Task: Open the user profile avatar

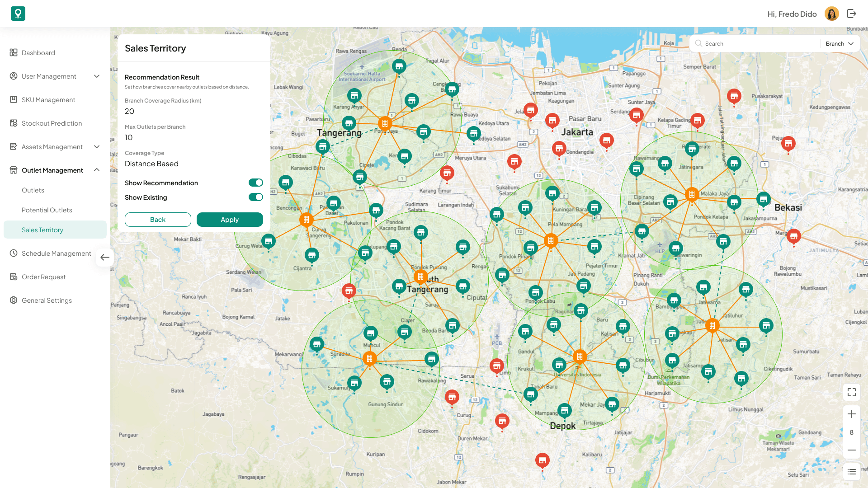Action: coord(832,14)
